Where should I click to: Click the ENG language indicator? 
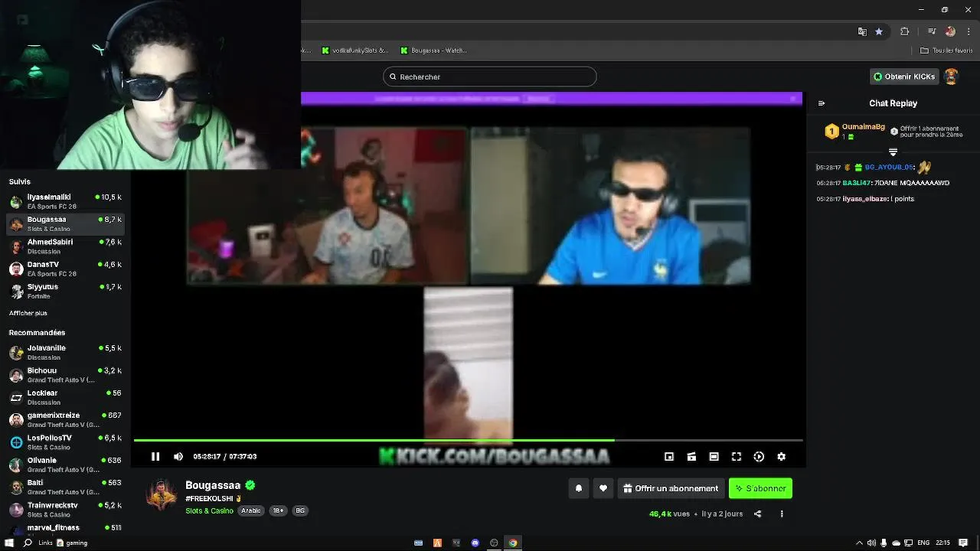[923, 543]
